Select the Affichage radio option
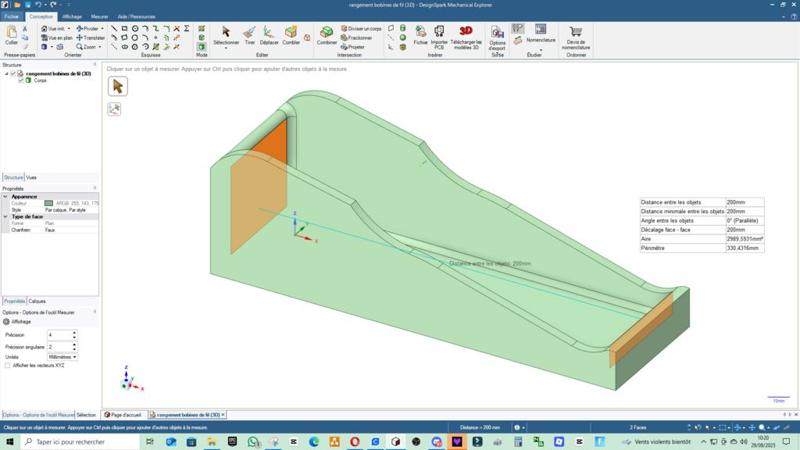 point(6,321)
